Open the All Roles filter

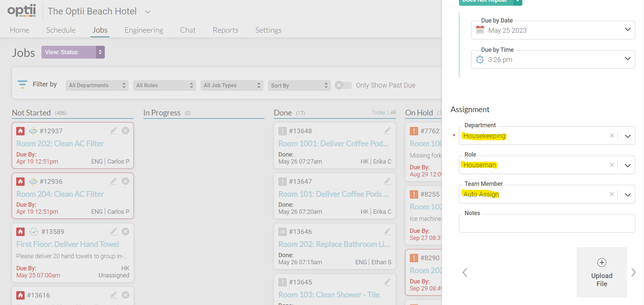164,86
